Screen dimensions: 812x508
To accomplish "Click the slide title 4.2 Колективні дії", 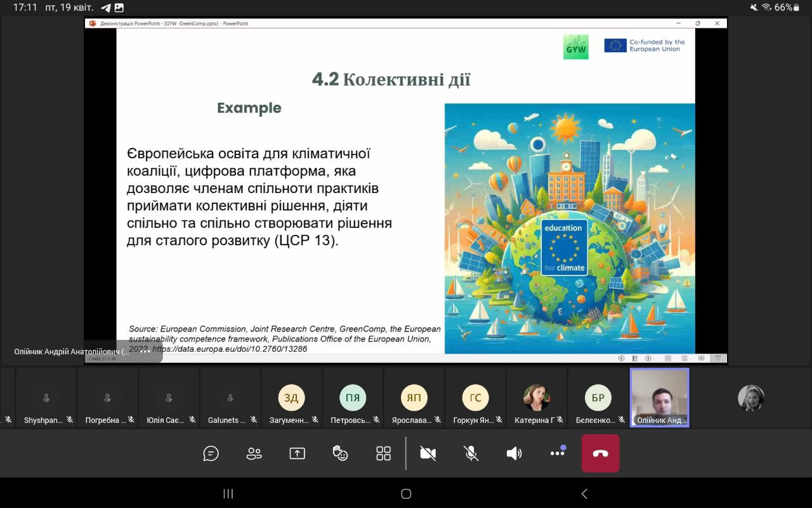I will 391,80.
